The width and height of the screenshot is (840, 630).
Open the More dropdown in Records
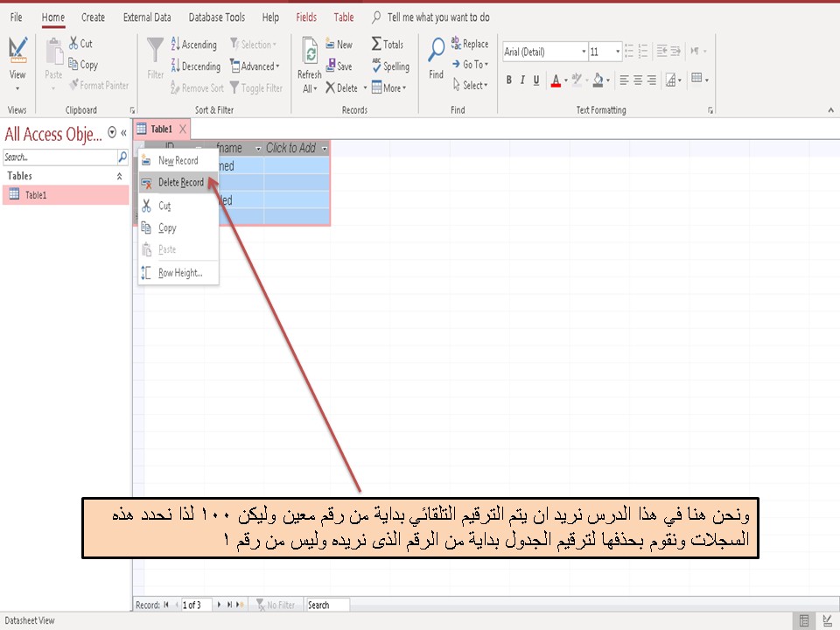point(388,87)
